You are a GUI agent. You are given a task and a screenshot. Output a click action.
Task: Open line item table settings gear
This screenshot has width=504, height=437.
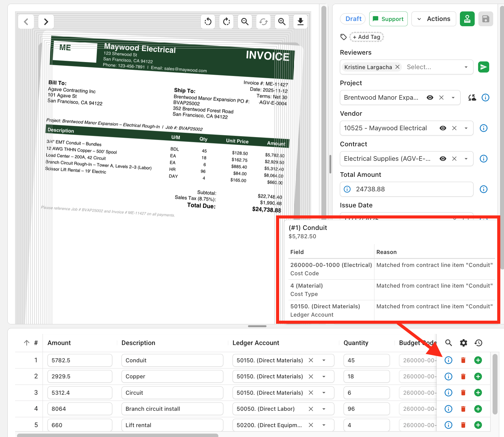[x=464, y=343]
